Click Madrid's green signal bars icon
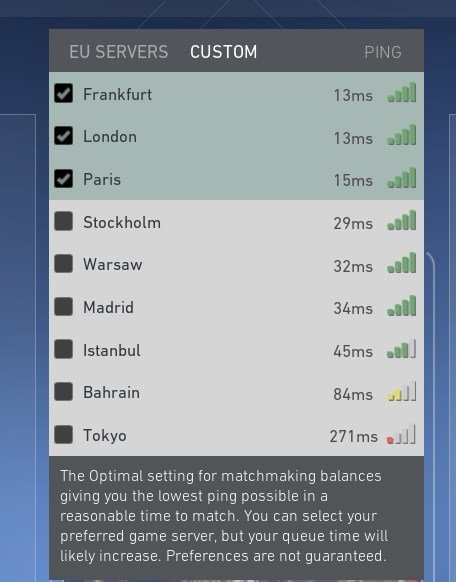The width and height of the screenshot is (456, 582). [401, 306]
